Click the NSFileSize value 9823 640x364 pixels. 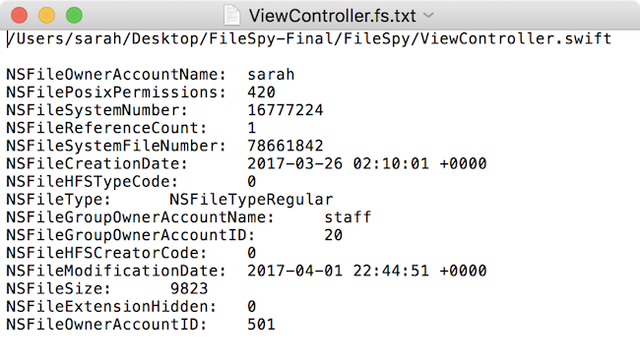coord(189,289)
